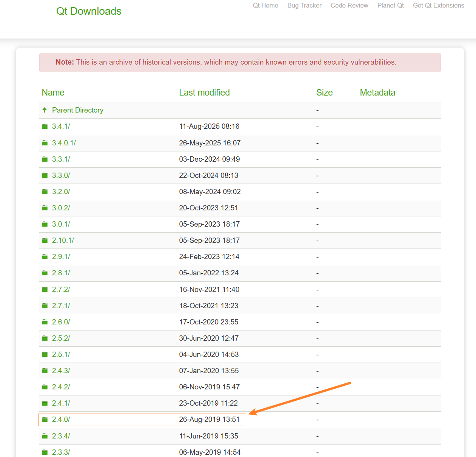The image size is (476, 457).
Task: Open the 2.4.0/ directory link
Action: [x=61, y=419]
